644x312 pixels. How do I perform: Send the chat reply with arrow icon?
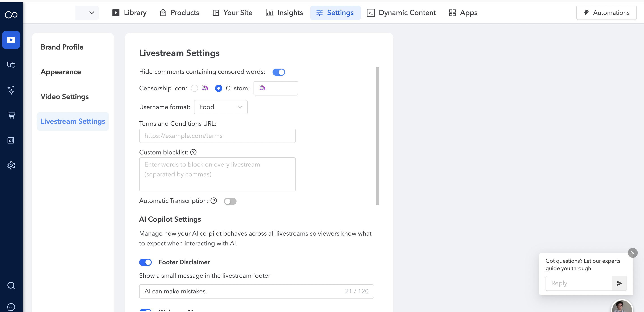[x=619, y=283]
